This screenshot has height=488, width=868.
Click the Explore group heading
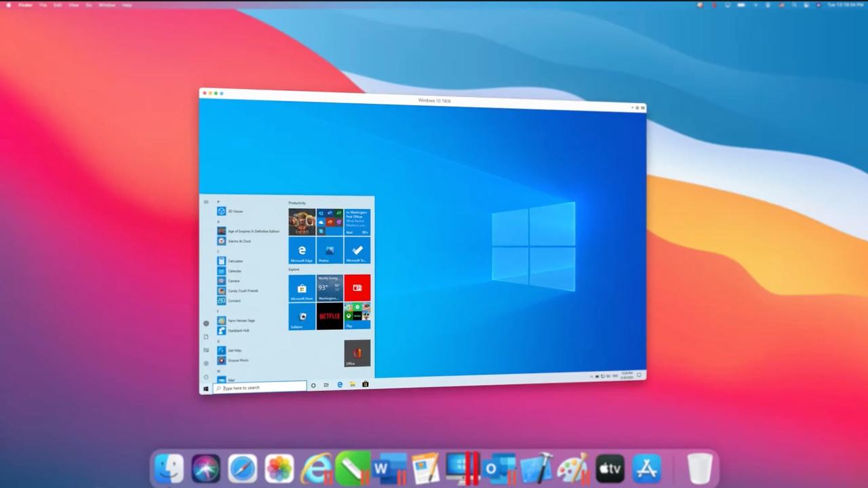(294, 269)
